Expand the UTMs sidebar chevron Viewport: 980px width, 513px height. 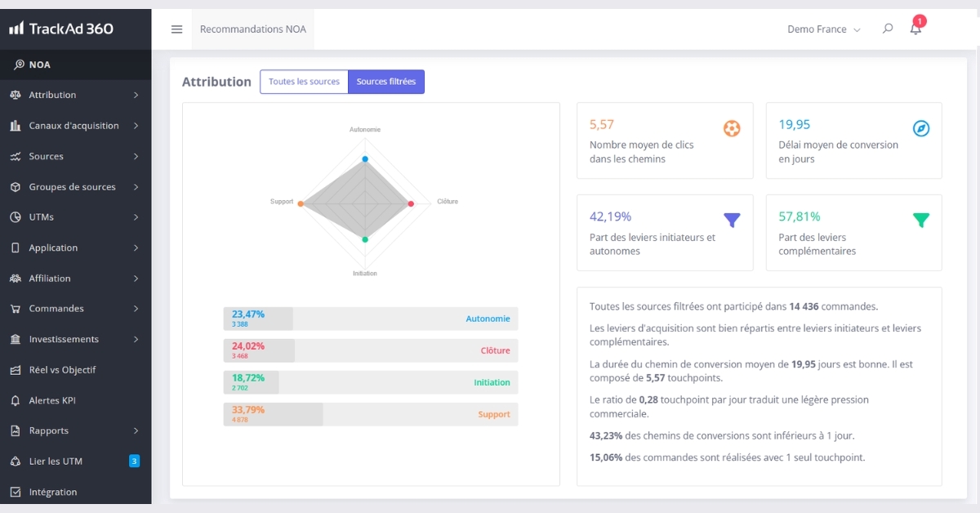click(136, 217)
